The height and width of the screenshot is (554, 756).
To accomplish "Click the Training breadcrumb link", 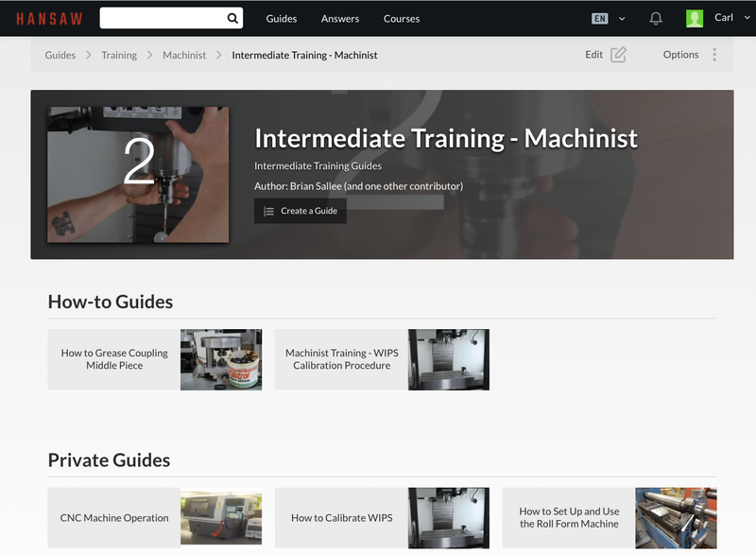I will pos(119,55).
